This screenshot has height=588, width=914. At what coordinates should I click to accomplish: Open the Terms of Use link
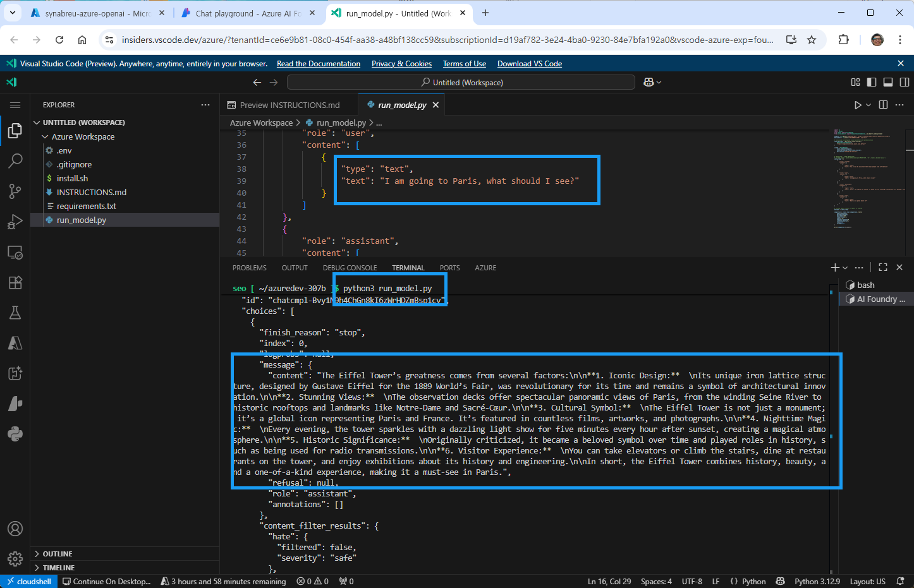[x=465, y=64]
